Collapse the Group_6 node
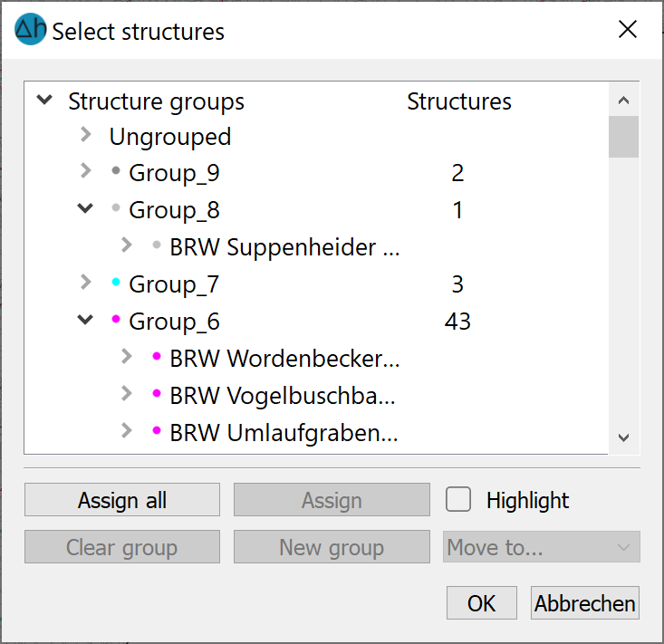The width and height of the screenshot is (664, 644). tap(85, 320)
